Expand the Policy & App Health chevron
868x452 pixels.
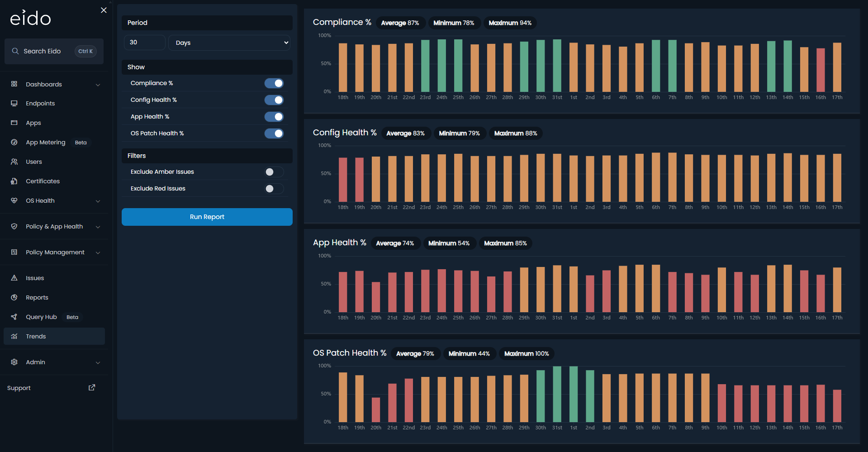(98, 227)
